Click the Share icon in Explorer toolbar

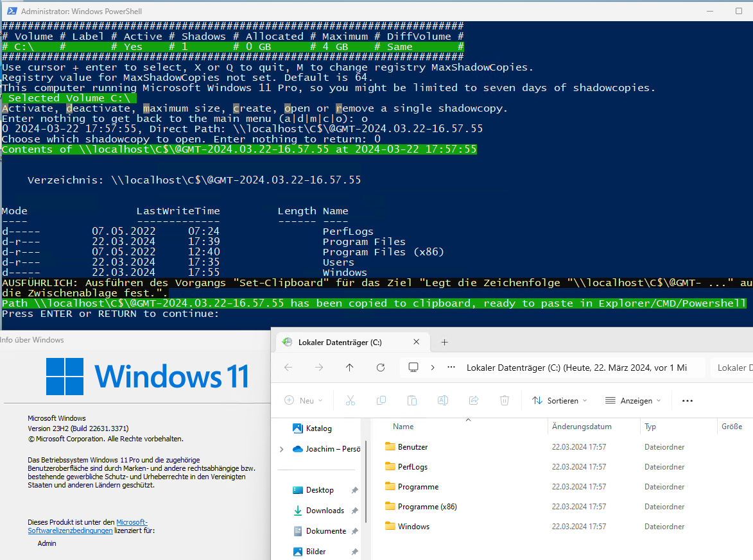pos(474,401)
